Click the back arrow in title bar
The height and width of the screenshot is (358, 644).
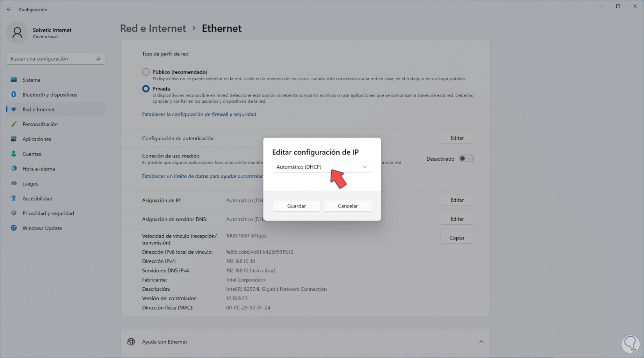9,9
